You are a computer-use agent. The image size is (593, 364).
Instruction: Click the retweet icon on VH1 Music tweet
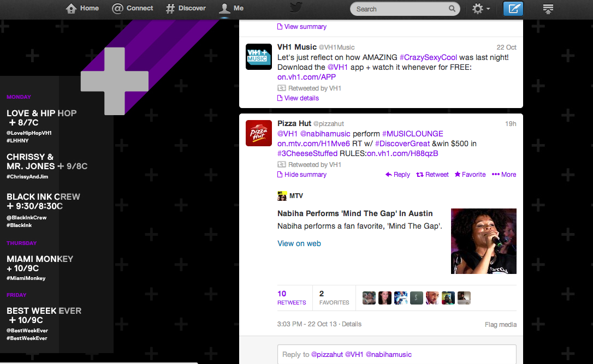[281, 88]
